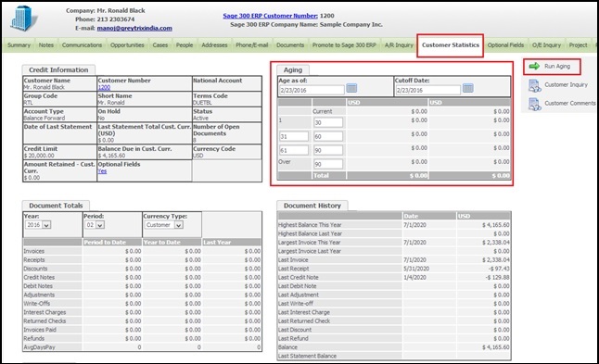Click the manoj@greytrixindia.com email link

coord(134,28)
